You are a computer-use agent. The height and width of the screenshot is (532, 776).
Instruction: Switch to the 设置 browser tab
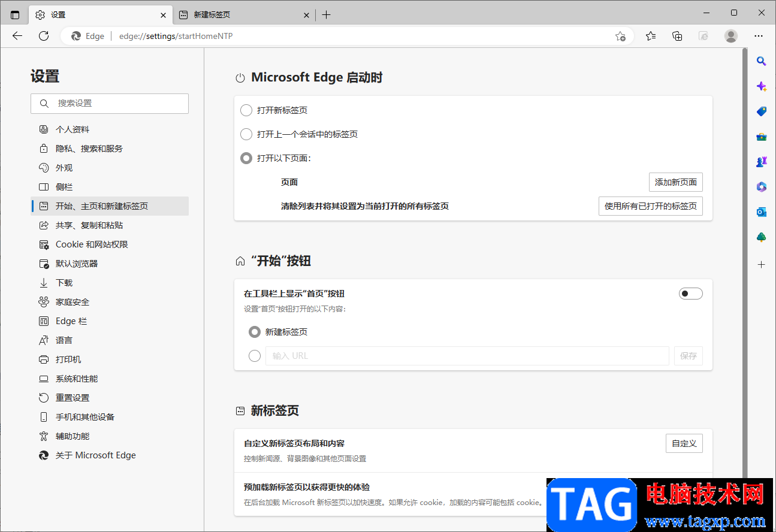99,15
